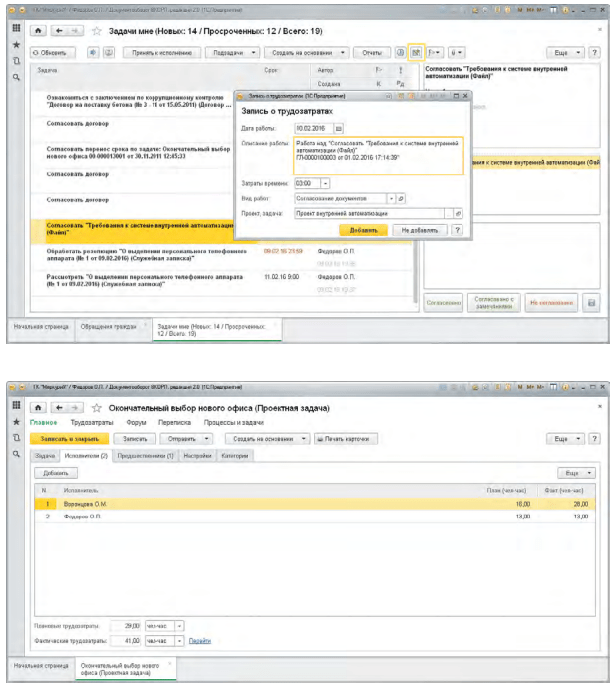Click search magnifier in the tasks window sidebar
Screen dimensions: 616x690
(16, 77)
